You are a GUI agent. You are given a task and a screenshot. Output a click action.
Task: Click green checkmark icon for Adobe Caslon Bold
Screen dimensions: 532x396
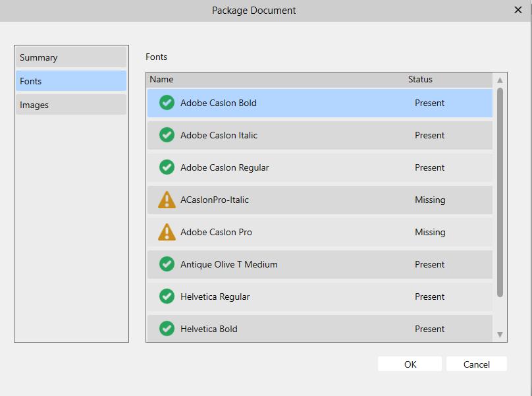167,103
